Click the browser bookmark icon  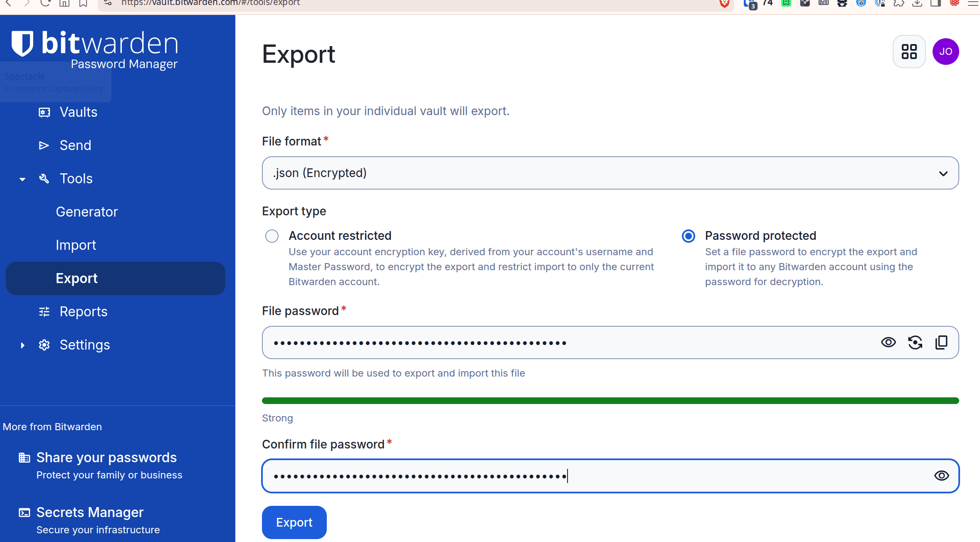[x=83, y=3]
